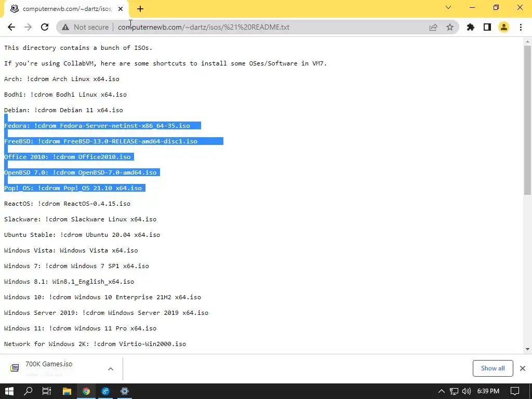Click the 'Bodhi: !cdrom Bodhi Linux x64.iso' line
The image size is (532, 399).
65,95
